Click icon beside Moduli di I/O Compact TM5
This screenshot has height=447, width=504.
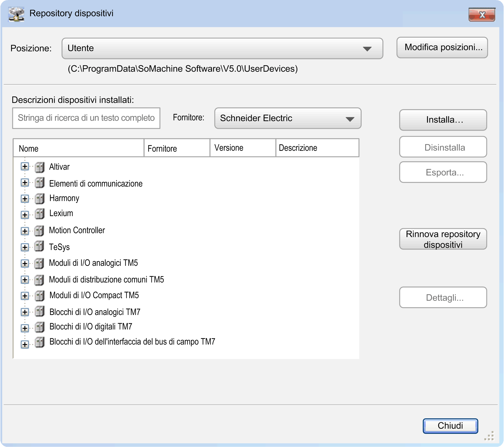(x=40, y=296)
